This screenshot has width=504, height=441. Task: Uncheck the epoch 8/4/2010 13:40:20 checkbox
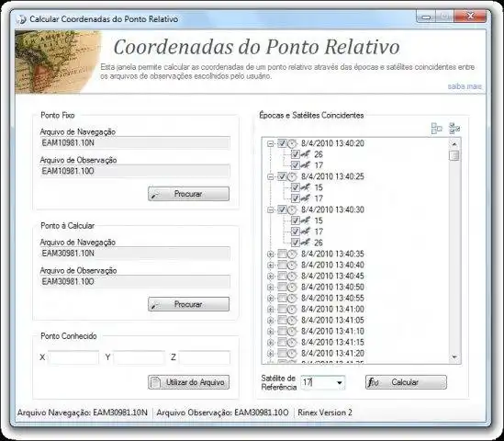282,143
